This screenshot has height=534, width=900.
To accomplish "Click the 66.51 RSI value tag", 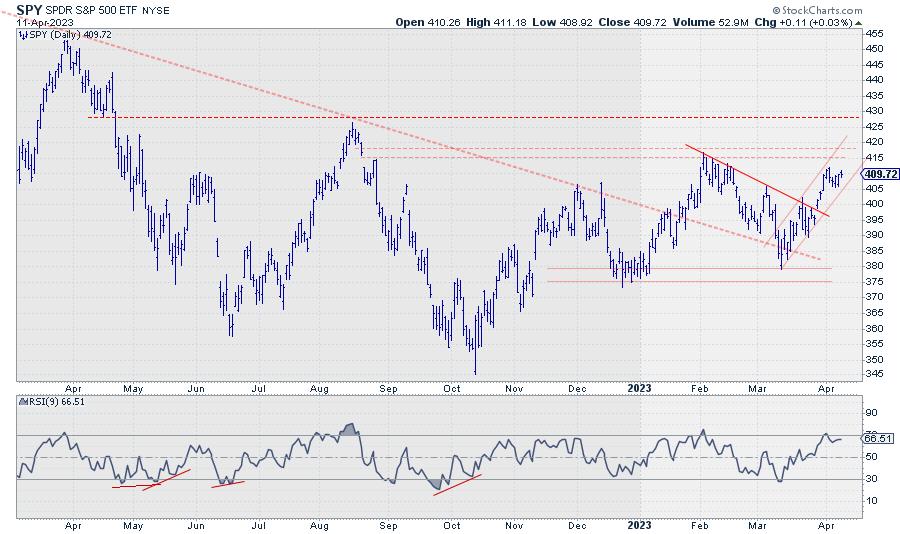I will click(876, 437).
